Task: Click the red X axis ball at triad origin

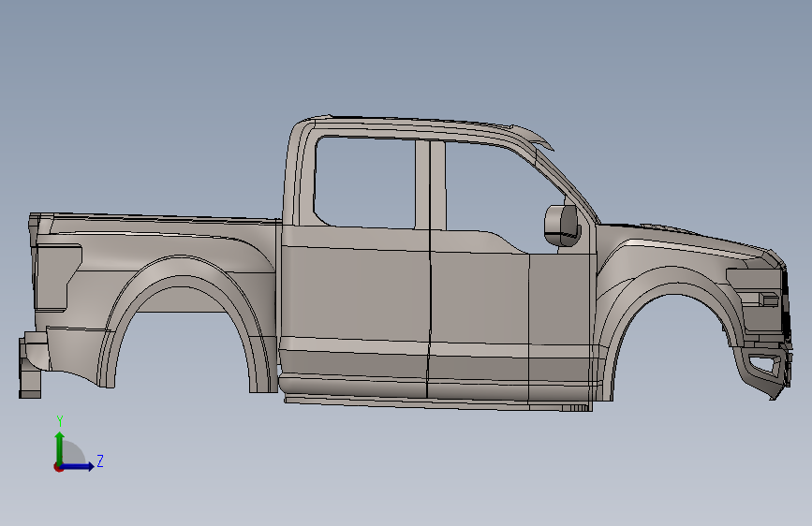Action: coord(58,467)
